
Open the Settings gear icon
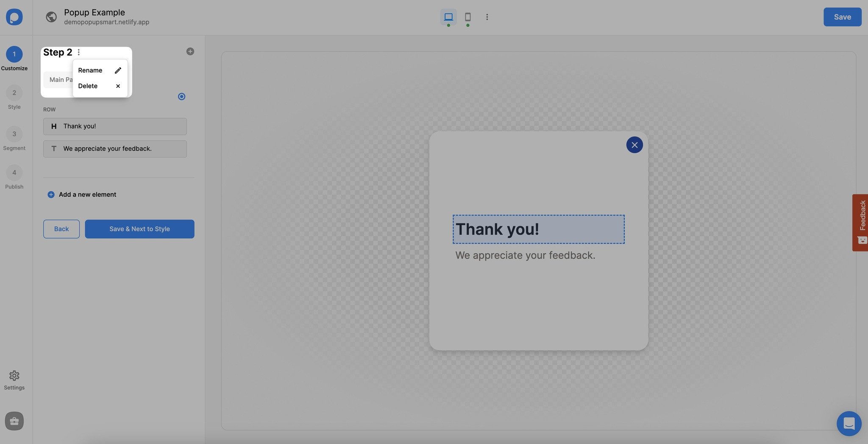[14, 376]
